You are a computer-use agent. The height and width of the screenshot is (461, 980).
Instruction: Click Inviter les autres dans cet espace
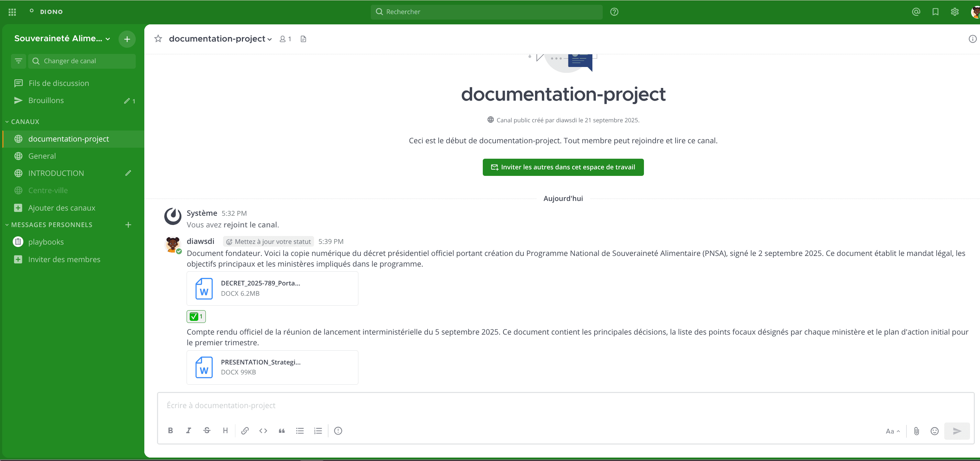click(563, 167)
